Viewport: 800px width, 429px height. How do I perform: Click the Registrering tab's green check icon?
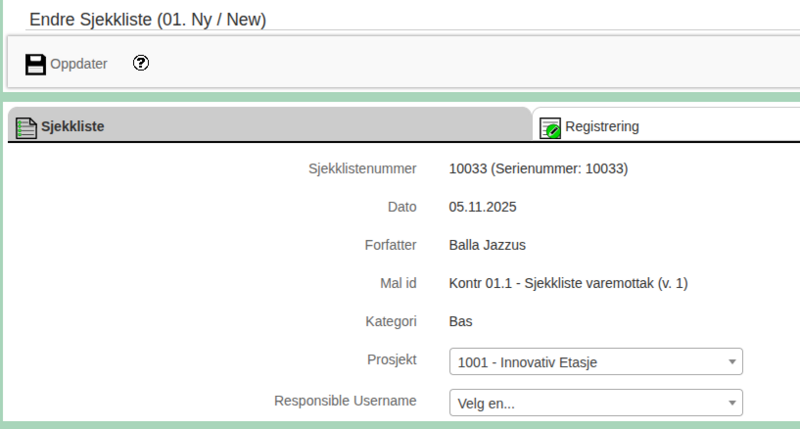click(550, 128)
